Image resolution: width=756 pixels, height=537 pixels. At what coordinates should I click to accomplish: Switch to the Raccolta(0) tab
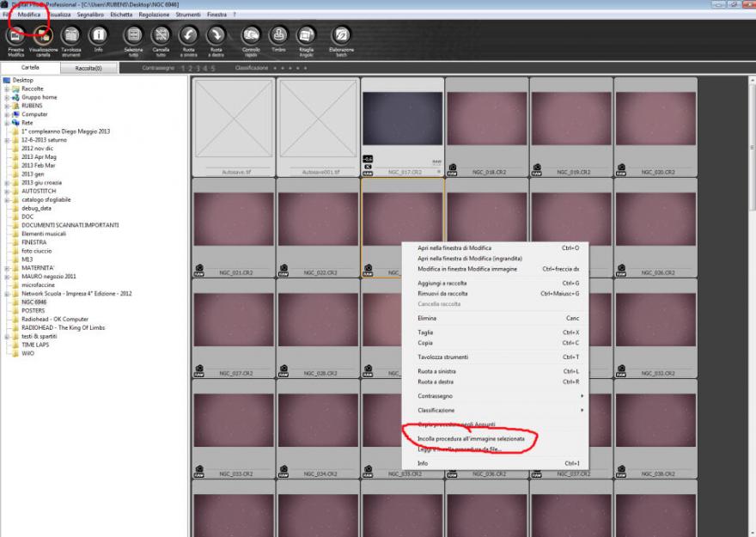pyautogui.click(x=88, y=67)
